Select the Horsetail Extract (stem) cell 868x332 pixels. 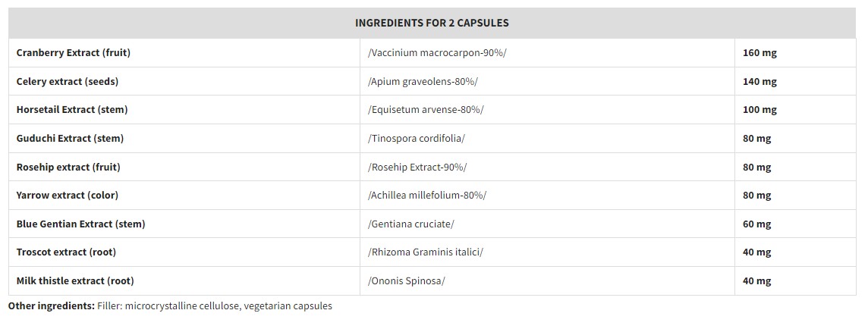point(72,109)
